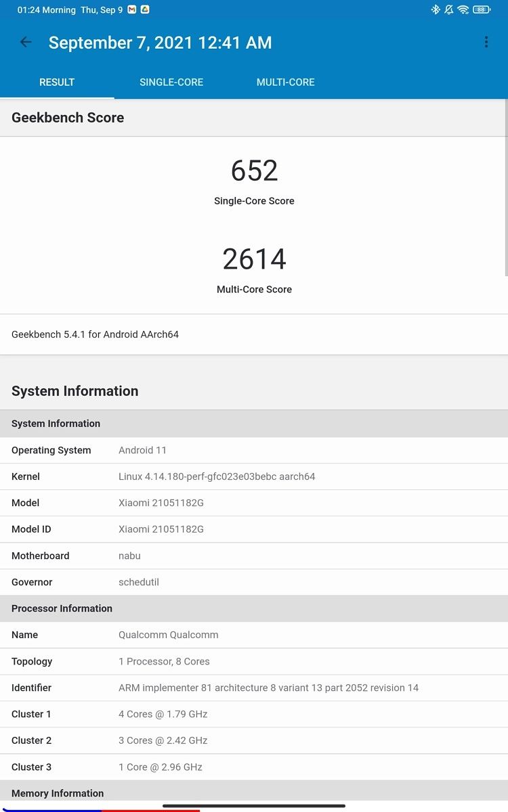Tap the Wi-Fi status icon
Screen dimensions: 508x812
tap(463, 9)
